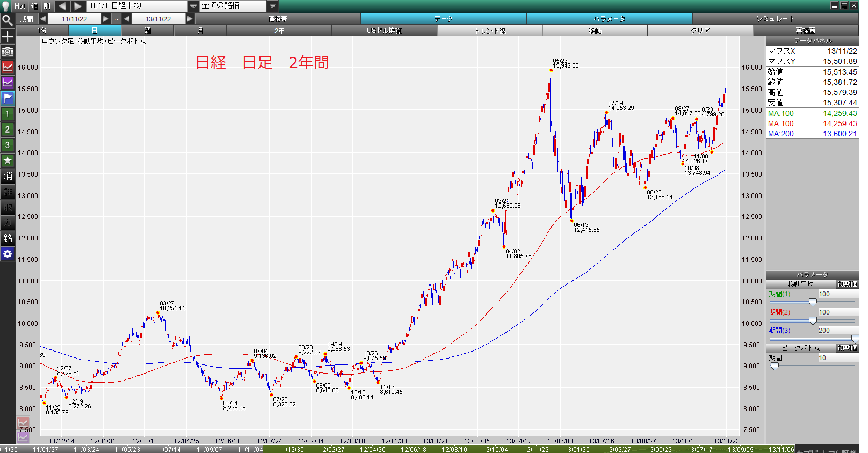The height and width of the screenshot is (453, 868).
Task: Expand the 全ての銘柄 filter dropdown
Action: [273, 6]
